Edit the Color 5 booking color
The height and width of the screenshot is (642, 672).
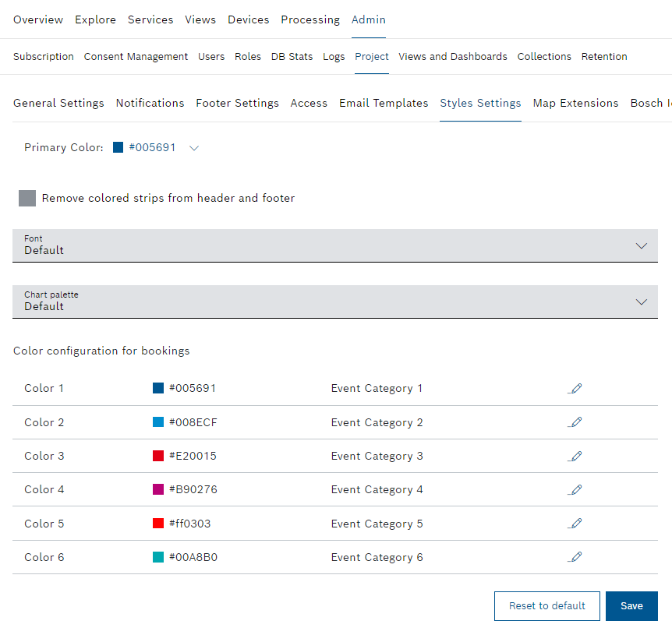(575, 524)
